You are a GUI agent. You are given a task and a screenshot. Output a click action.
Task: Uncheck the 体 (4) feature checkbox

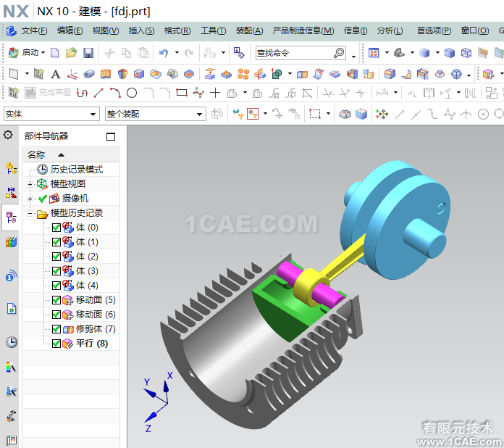pos(56,286)
